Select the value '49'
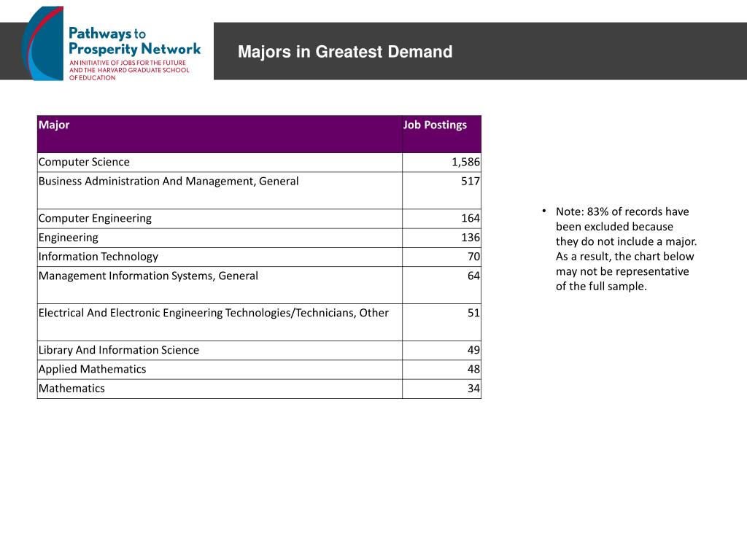The height and width of the screenshot is (560, 747). click(x=473, y=349)
